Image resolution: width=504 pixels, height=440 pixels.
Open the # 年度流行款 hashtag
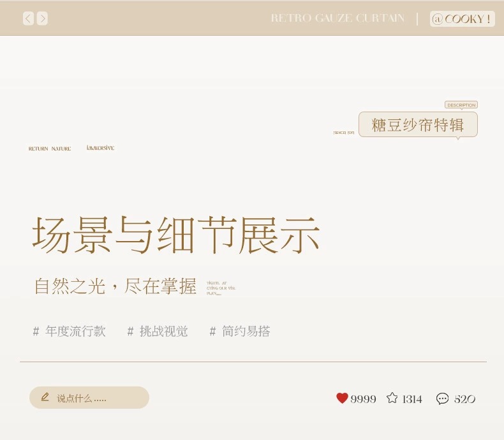(69, 331)
